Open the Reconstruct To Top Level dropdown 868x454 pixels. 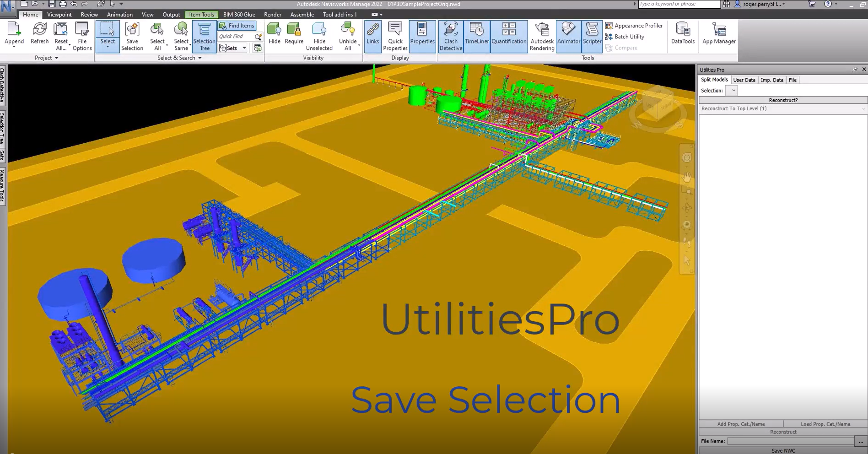coord(783,109)
